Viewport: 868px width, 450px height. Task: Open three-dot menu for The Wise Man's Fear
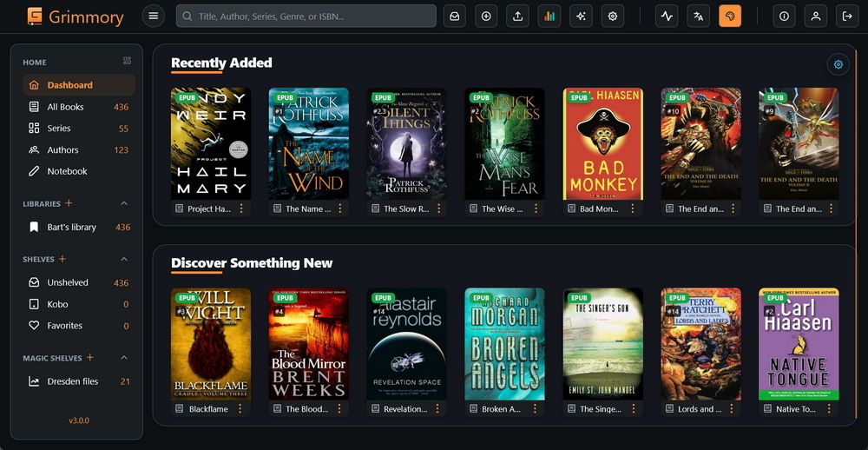click(536, 208)
